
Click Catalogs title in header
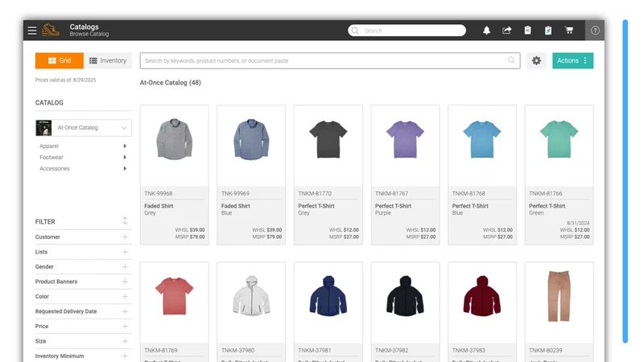click(x=85, y=27)
